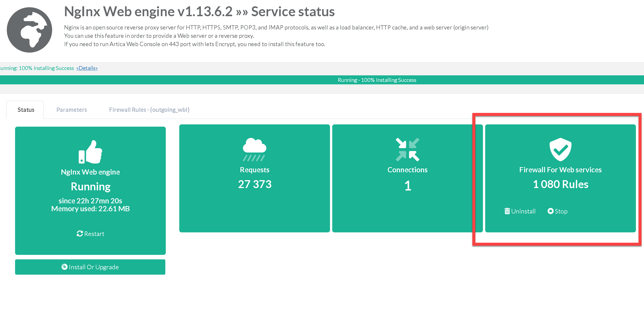Click the globe icon beside the page title
The image size is (644, 312).
coord(29,30)
